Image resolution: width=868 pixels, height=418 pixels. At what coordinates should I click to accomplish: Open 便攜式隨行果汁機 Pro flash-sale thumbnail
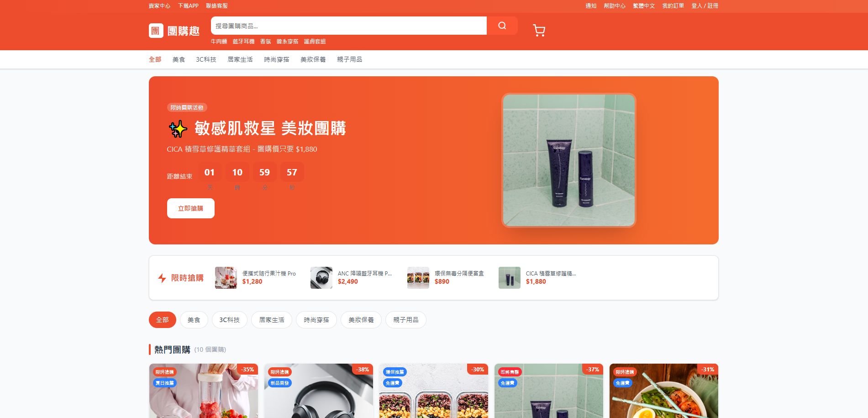tap(226, 278)
